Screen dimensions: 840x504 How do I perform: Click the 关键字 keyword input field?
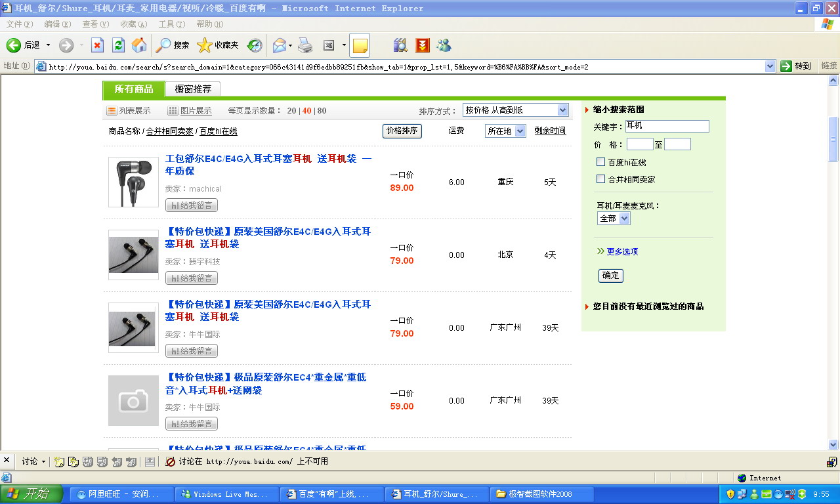(x=667, y=127)
